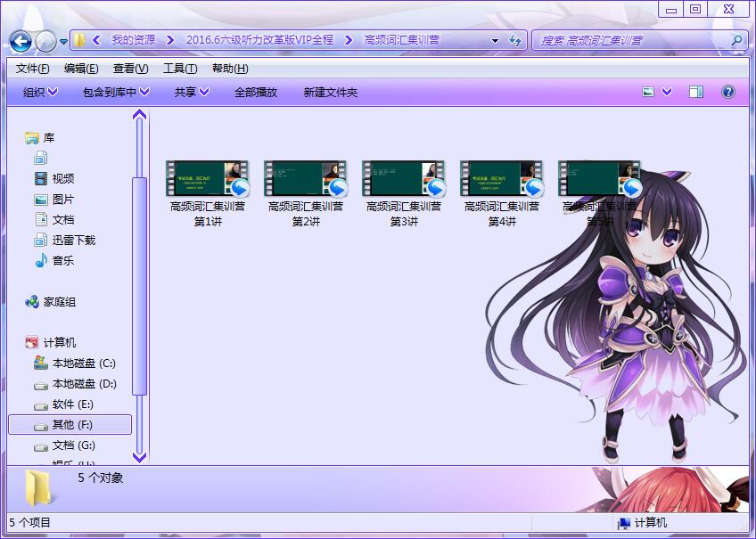756x539 pixels.
Task: Open the 组织 dropdown menu
Action: 40,92
